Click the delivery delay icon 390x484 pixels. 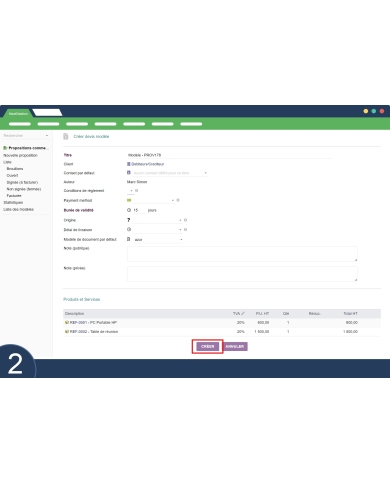pos(129,229)
